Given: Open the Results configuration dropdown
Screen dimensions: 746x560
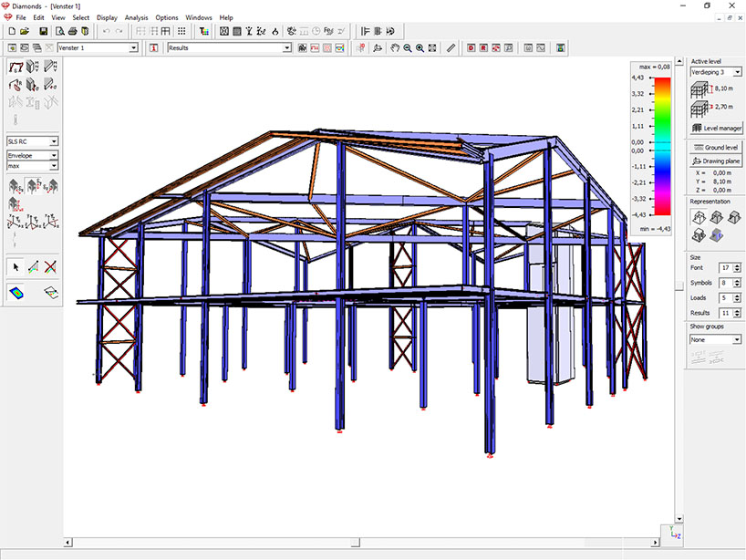Looking at the screenshot, I should pyautogui.click(x=287, y=48).
